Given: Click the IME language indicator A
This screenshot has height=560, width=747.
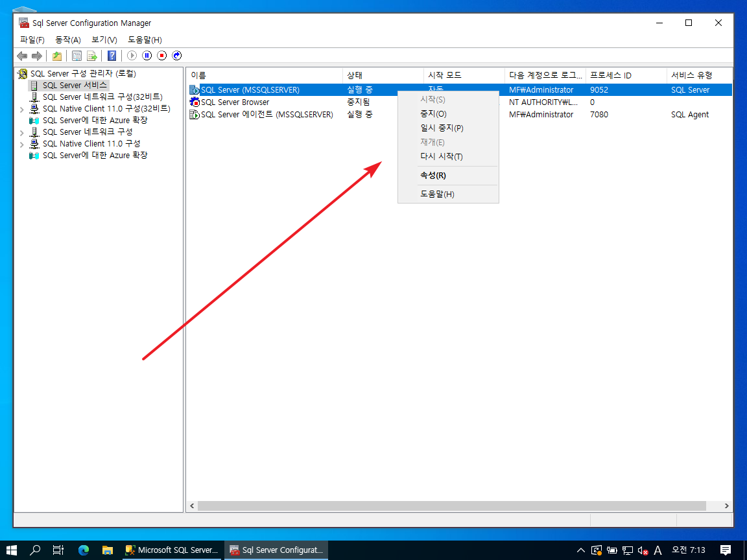Looking at the screenshot, I should coord(658,550).
